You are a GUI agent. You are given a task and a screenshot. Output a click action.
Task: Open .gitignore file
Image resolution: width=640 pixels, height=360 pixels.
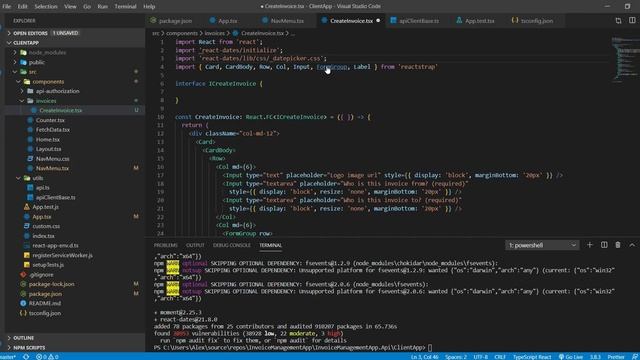[41, 275]
